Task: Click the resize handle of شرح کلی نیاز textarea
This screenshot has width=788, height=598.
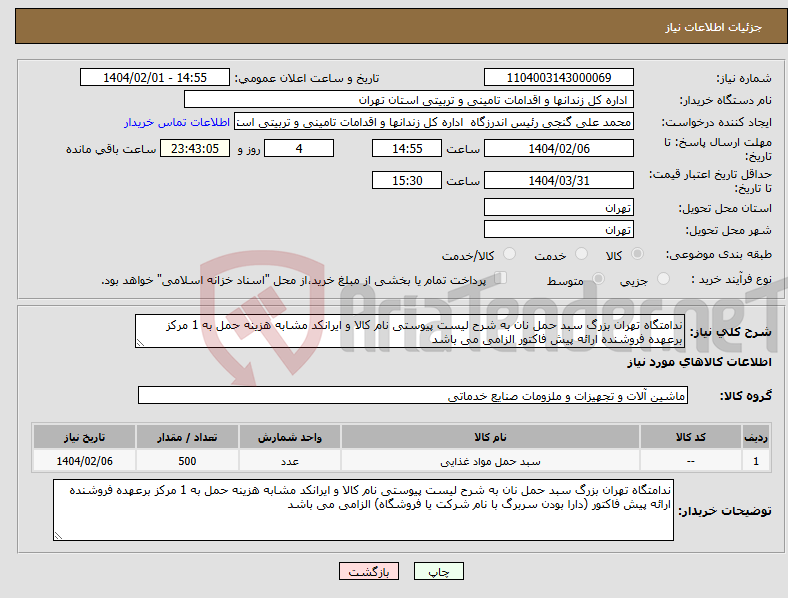Action: [x=140, y=343]
